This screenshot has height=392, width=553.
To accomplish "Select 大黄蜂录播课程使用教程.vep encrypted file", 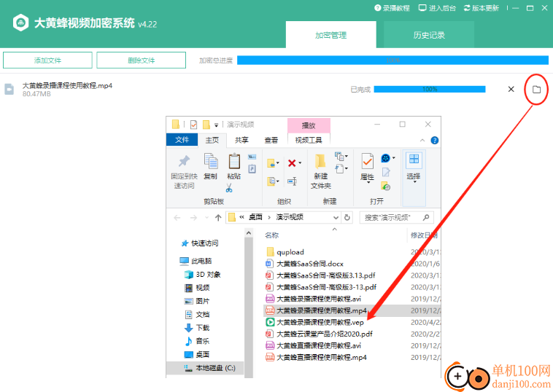I will (x=315, y=322).
